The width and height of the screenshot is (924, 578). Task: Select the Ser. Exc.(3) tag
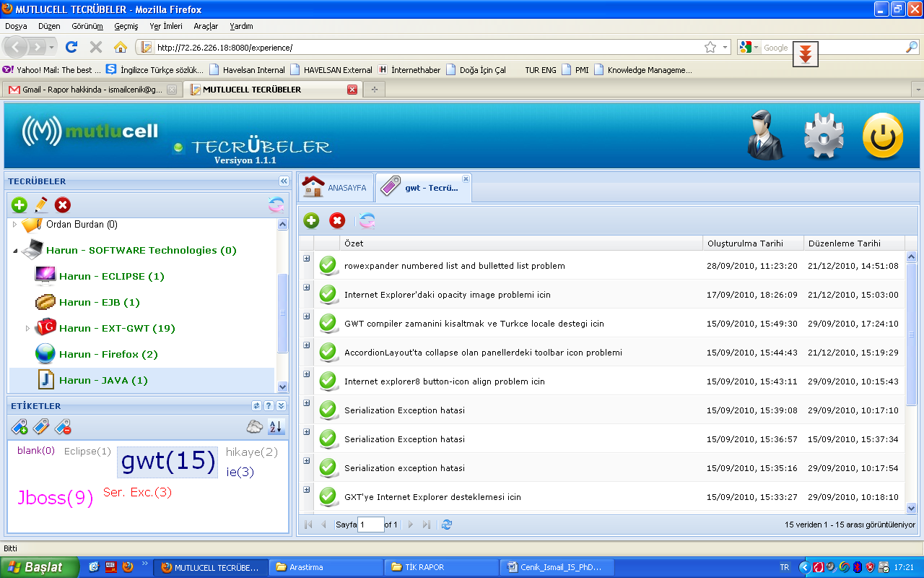(x=137, y=493)
